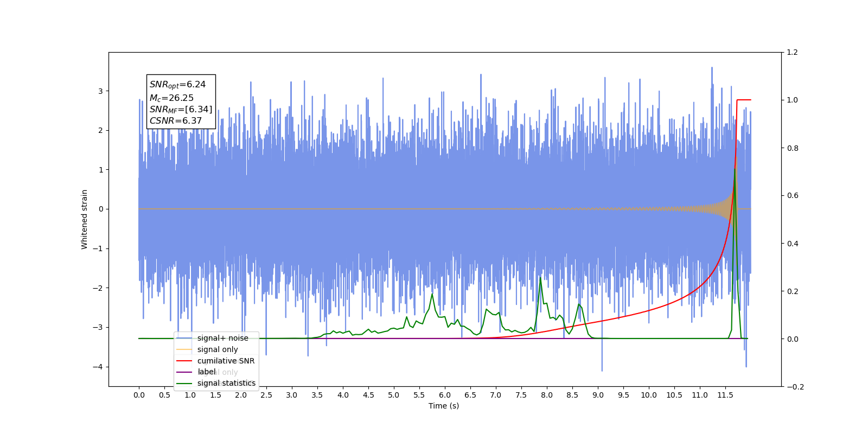Click right y-axis tick label −0.2
The image size is (868, 434).
point(795,387)
